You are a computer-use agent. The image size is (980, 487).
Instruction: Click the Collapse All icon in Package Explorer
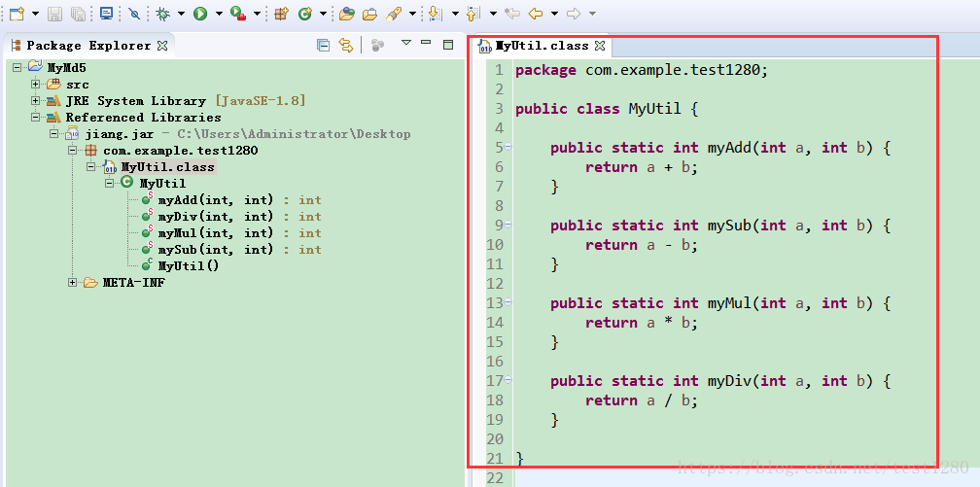pyautogui.click(x=323, y=45)
